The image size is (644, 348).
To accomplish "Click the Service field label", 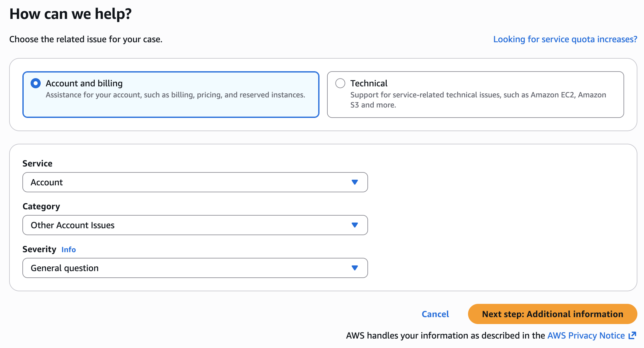I will (38, 163).
